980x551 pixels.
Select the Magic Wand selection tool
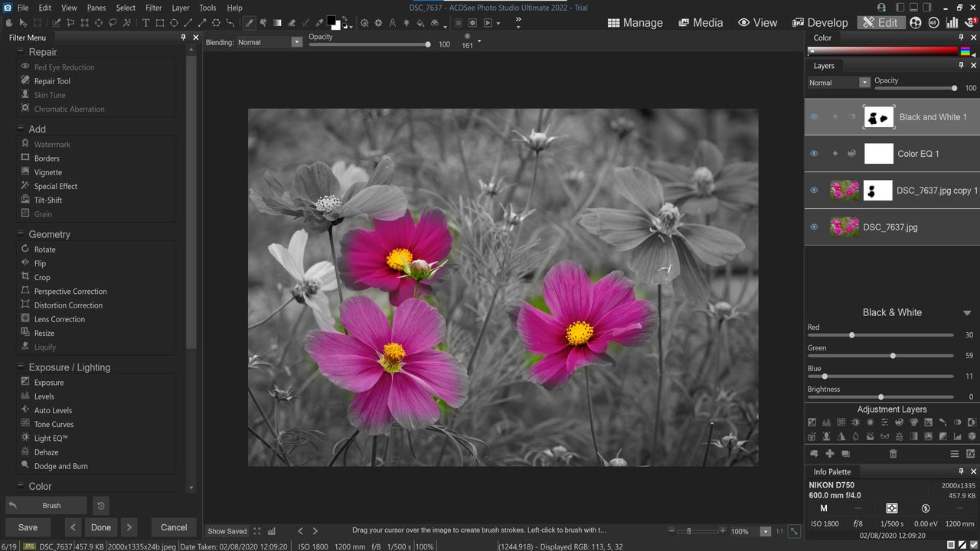[x=127, y=22]
